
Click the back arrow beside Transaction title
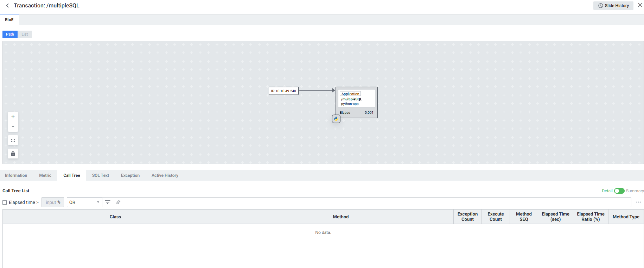point(7,6)
